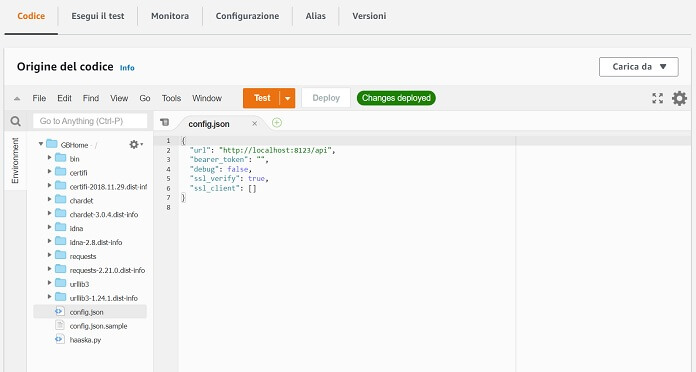696x372 pixels.
Task: Collapse the menu bar with up arrow
Action: 17,99
